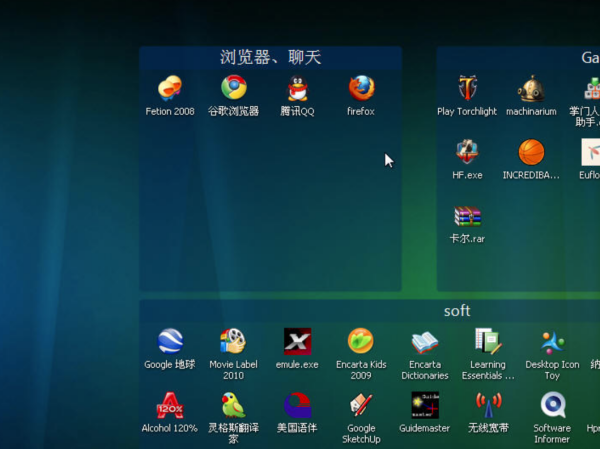Launch 谷歌浏览器 Chrome browser icon
600x449 pixels.
234,88
